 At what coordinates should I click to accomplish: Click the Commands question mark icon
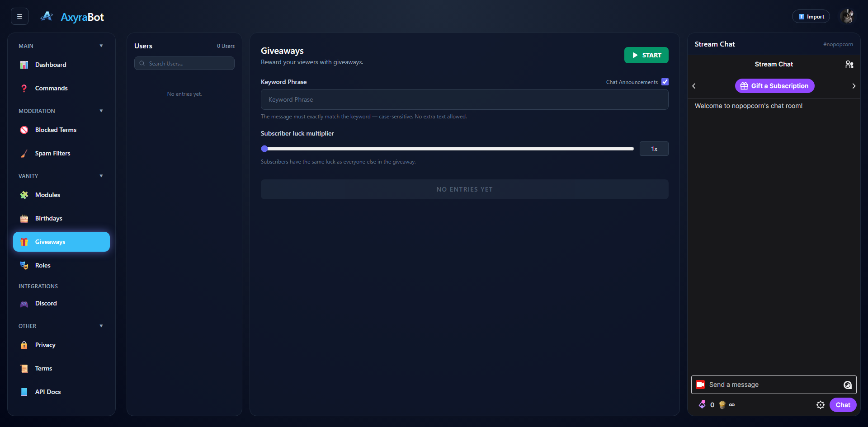pyautogui.click(x=24, y=89)
